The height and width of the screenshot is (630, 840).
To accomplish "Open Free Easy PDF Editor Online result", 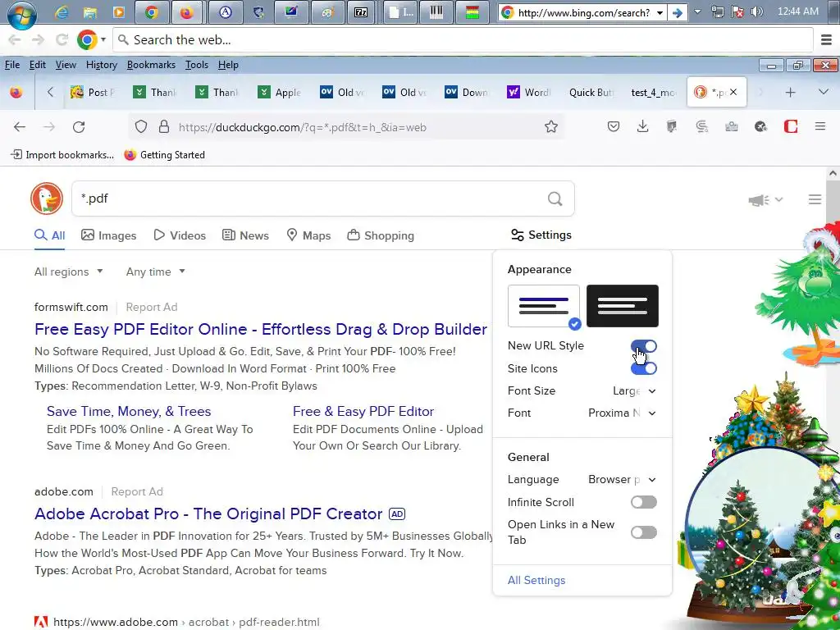I will click(260, 329).
